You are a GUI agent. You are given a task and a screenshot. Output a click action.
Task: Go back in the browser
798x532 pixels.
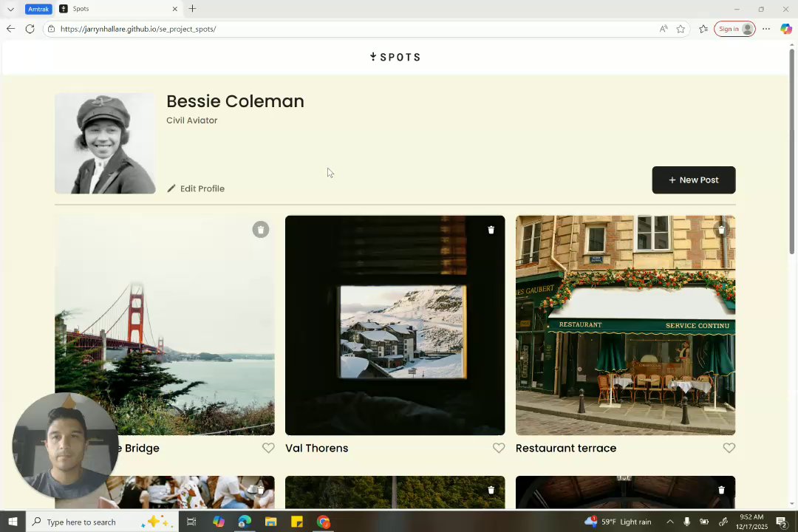pos(10,29)
